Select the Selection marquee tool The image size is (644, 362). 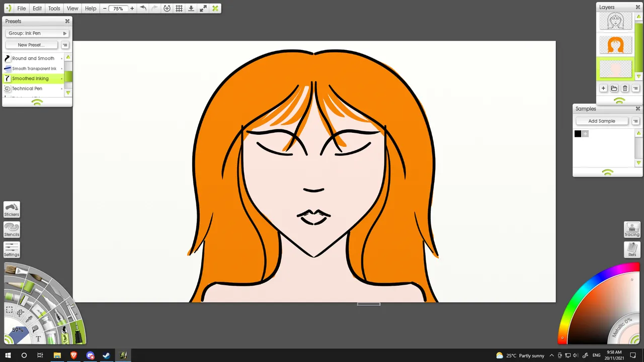10,310
